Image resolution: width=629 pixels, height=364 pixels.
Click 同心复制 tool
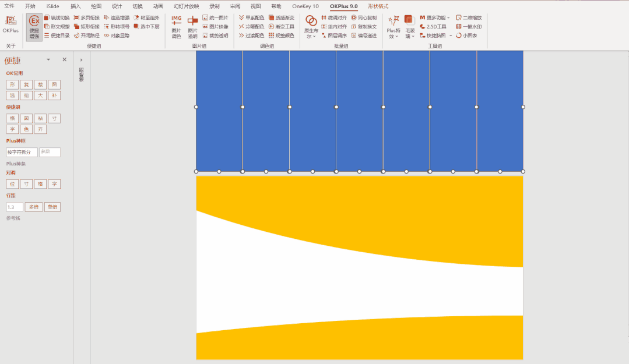tap(364, 17)
